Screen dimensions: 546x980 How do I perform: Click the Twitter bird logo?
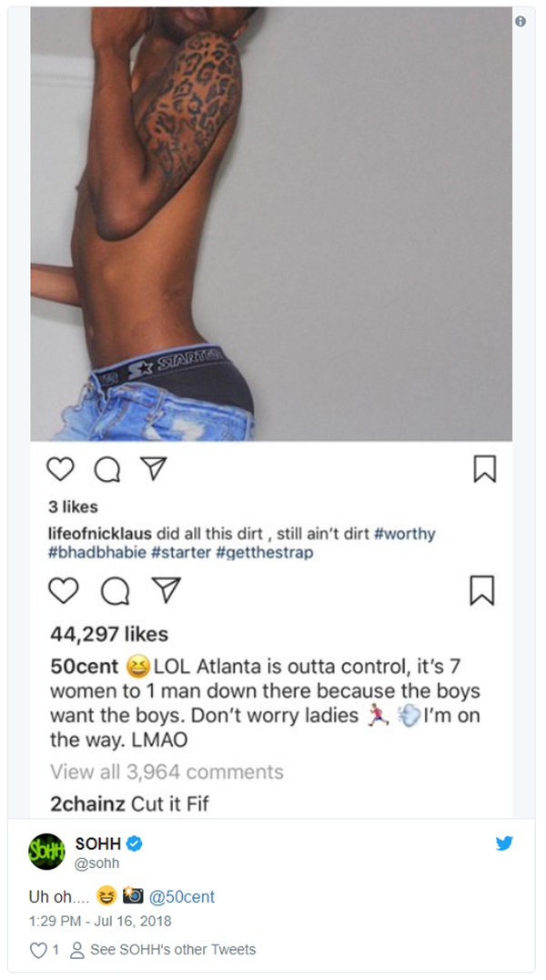pos(504,843)
